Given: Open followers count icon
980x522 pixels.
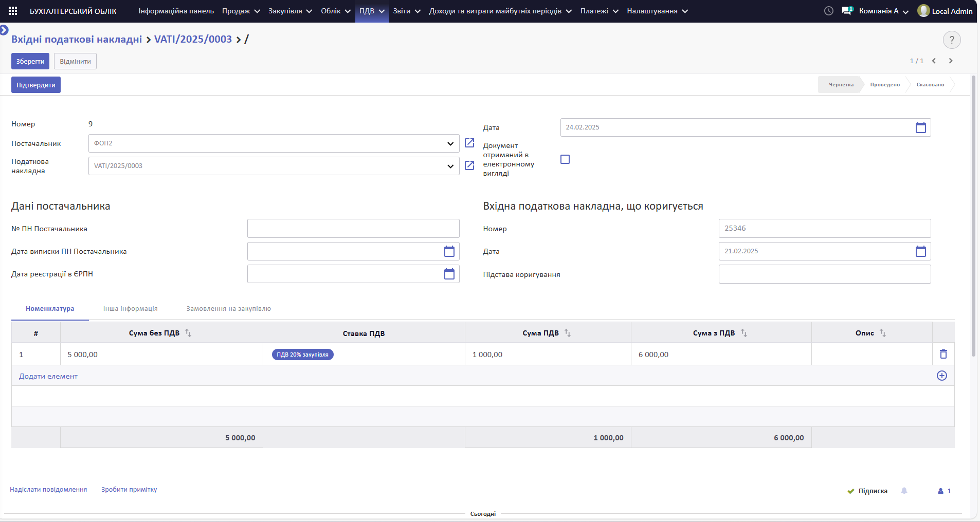Looking at the screenshot, I should coord(944,491).
